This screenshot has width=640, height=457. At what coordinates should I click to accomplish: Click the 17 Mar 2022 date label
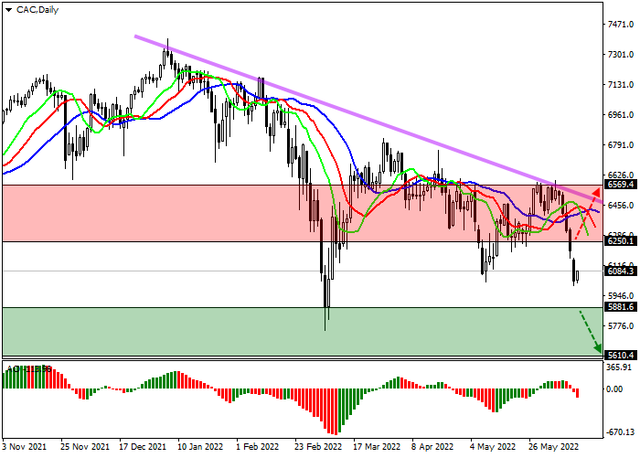(377, 447)
